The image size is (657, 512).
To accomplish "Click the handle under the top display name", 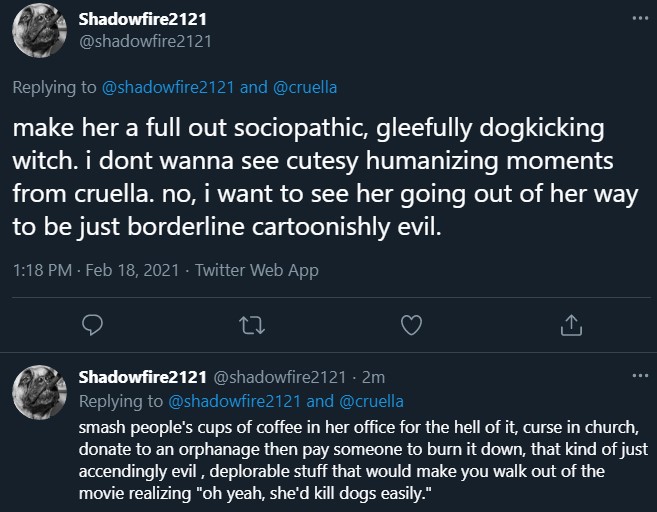I will (x=145, y=41).
